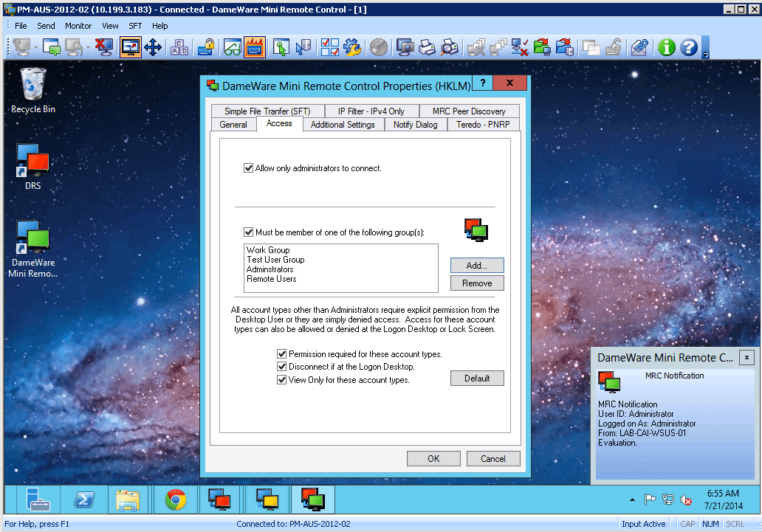This screenshot has width=762, height=532.
Task: Click the muted volume system tray icon
Action: (x=686, y=500)
